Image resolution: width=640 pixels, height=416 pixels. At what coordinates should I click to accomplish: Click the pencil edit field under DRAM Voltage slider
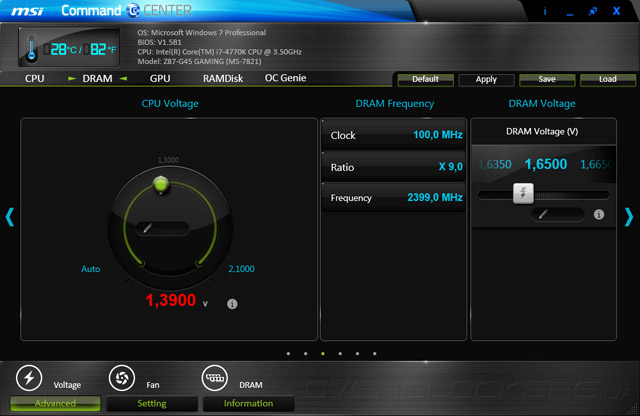(558, 214)
